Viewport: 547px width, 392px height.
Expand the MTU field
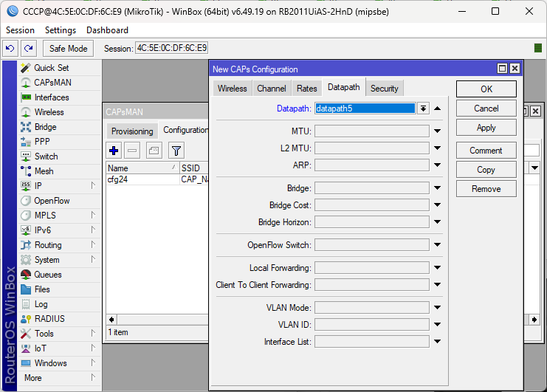pos(438,131)
